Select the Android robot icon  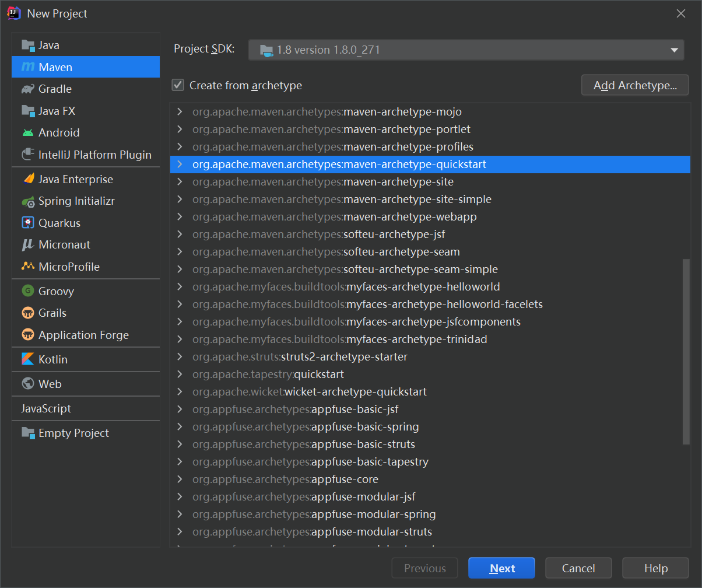pos(27,133)
